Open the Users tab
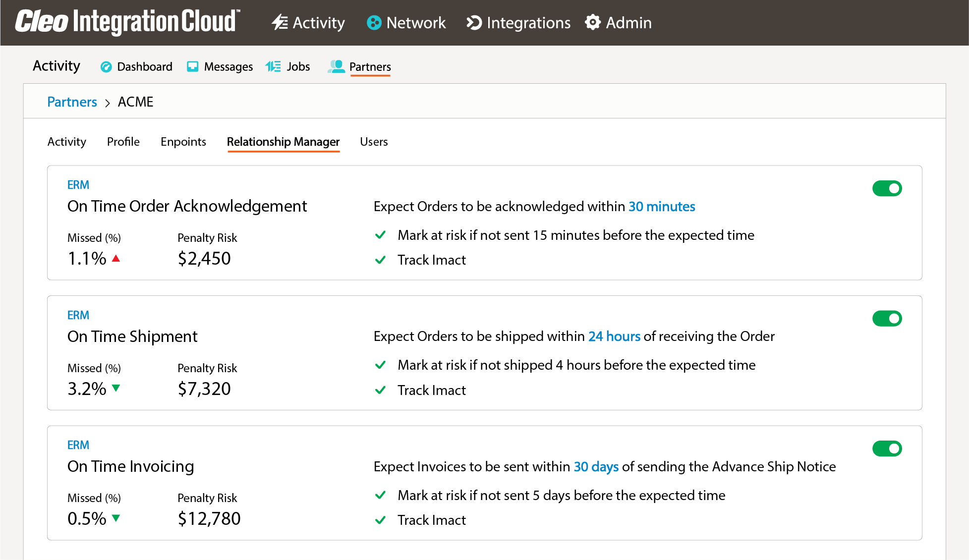The height and width of the screenshot is (560, 969). tap(374, 142)
